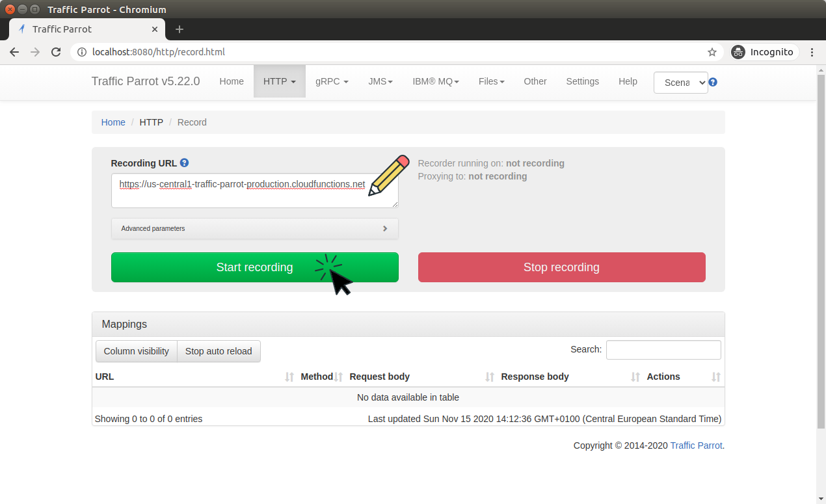The width and height of the screenshot is (826, 504).
Task: Open Column visibility options
Action: [x=137, y=351]
